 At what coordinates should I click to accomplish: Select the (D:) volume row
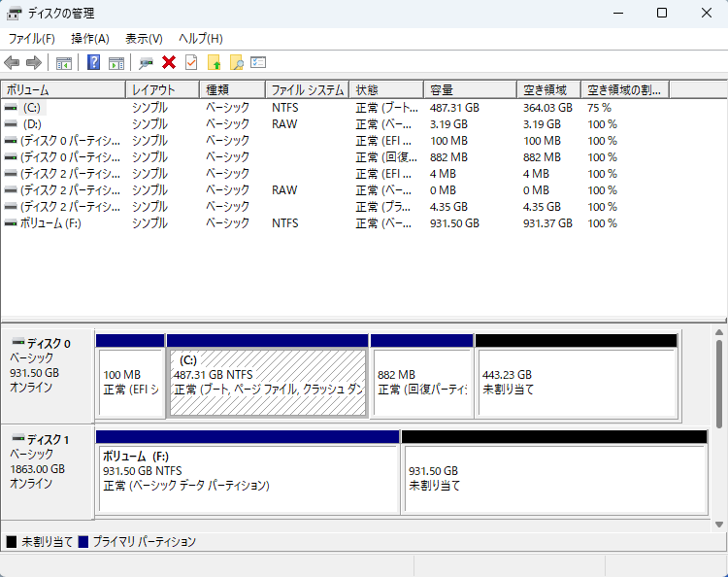coord(335,124)
